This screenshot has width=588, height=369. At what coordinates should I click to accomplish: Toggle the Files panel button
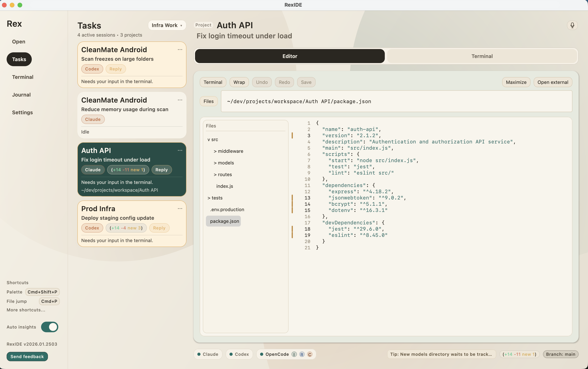tap(208, 101)
